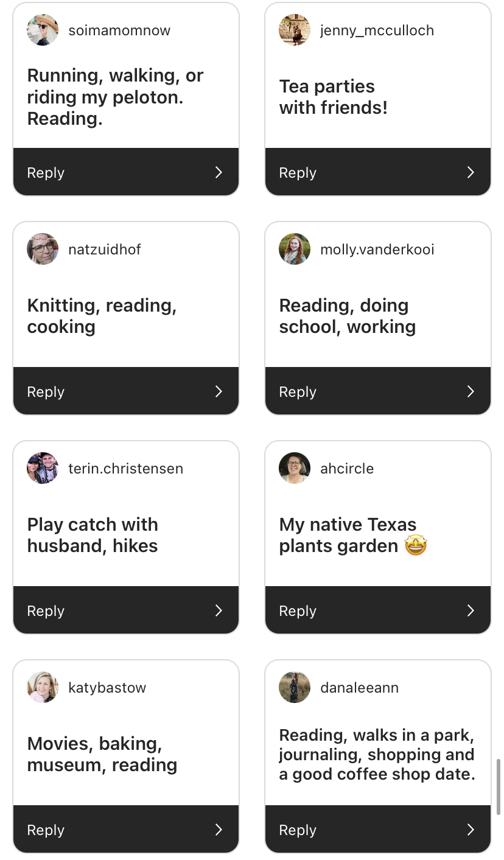Click danaleeann's avatar image
The width and height of the screenshot is (504, 860).
point(295,687)
